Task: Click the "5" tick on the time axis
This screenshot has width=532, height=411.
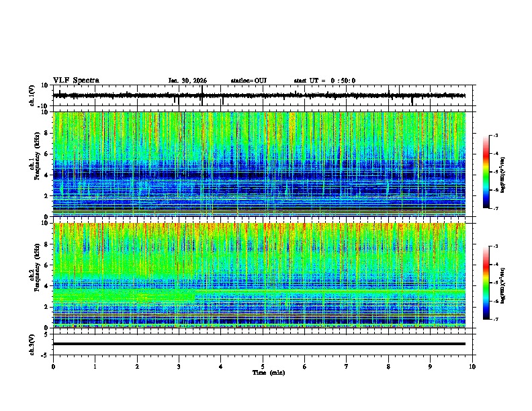Action: click(x=263, y=367)
